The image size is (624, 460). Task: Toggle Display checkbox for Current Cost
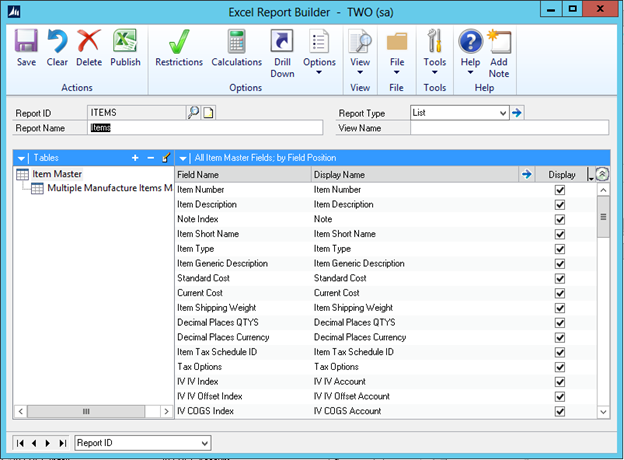click(560, 293)
